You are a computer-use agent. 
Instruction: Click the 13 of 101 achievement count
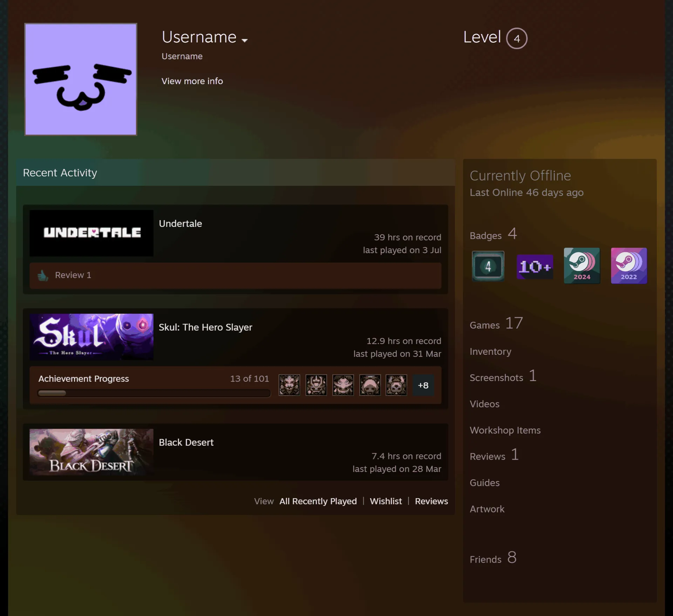tap(250, 379)
